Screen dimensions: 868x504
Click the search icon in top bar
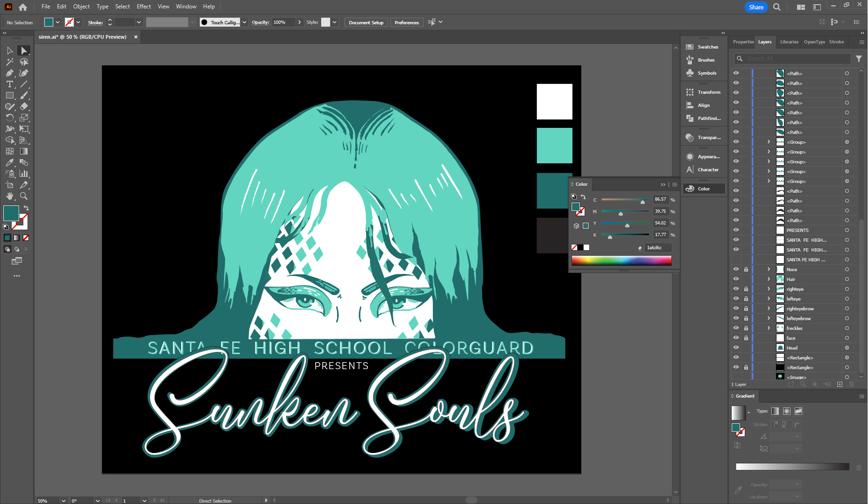[777, 7]
